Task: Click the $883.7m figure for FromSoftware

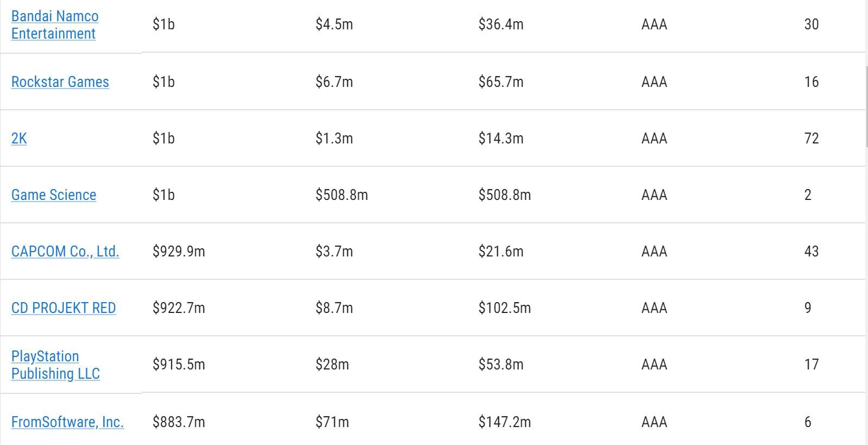Action: [179, 422]
